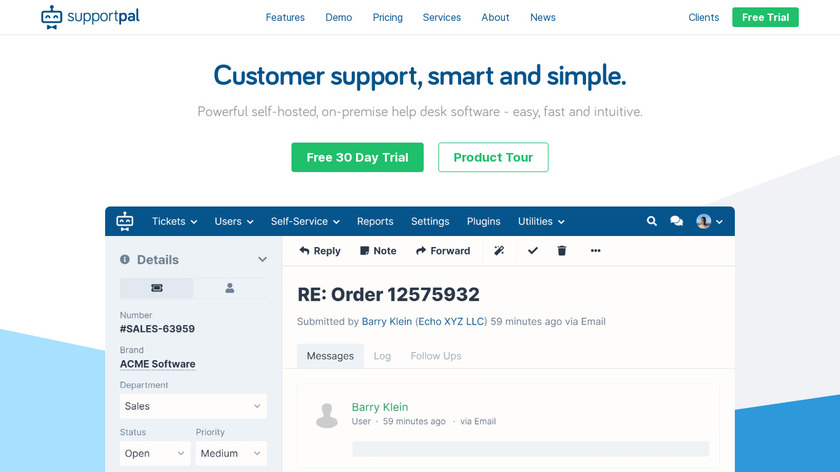This screenshot has height=472, width=840.
Task: Click the Free Trial header button
Action: (x=765, y=17)
